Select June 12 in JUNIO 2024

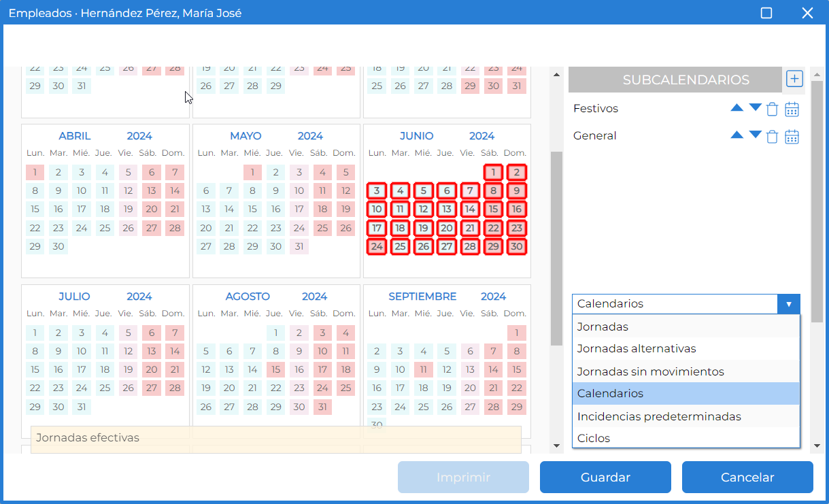(x=423, y=209)
